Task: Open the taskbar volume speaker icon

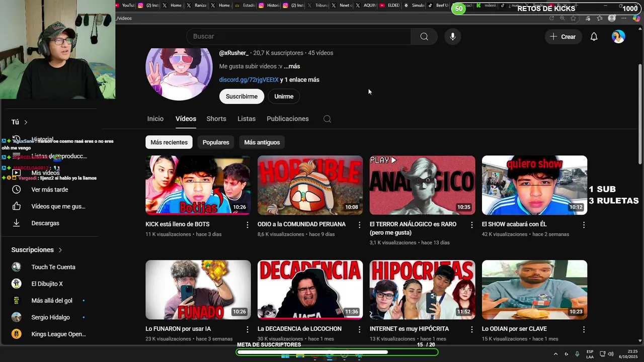Action: [611, 354]
